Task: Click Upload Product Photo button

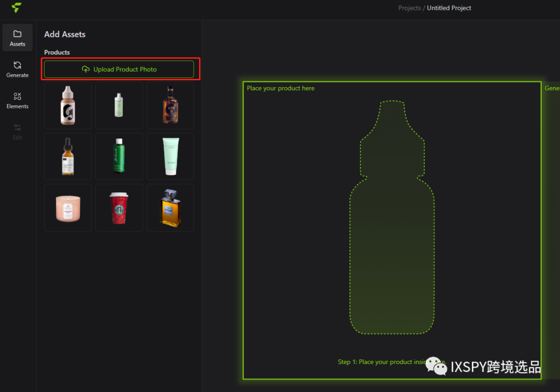Action: [119, 69]
